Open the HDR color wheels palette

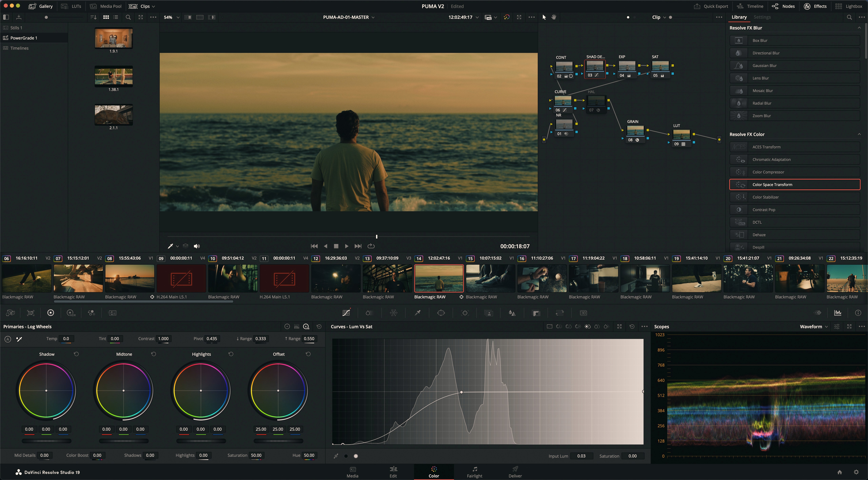pyautogui.click(x=71, y=313)
